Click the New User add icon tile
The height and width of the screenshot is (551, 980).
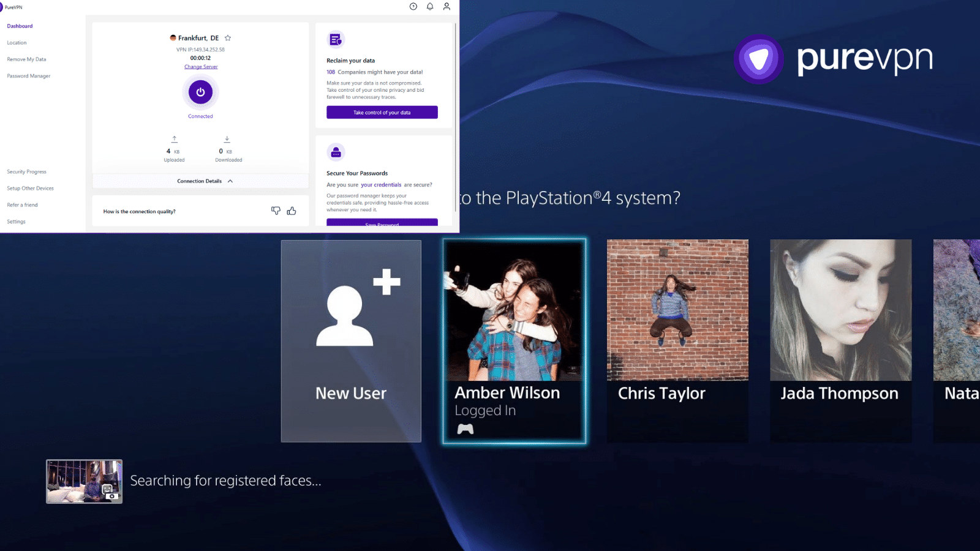click(351, 340)
